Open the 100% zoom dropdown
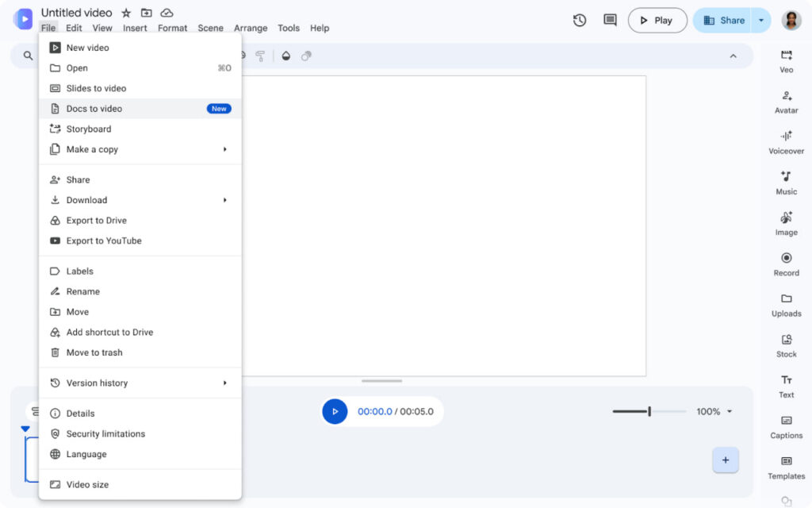Viewport: 812px width, 508px height. pyautogui.click(x=714, y=412)
